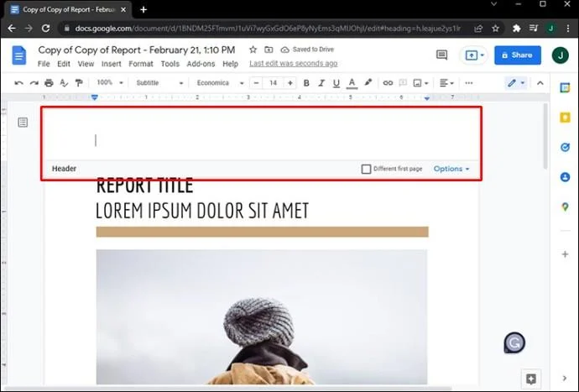Click the Move to folder icon
This screenshot has height=392, width=579.
269,50
